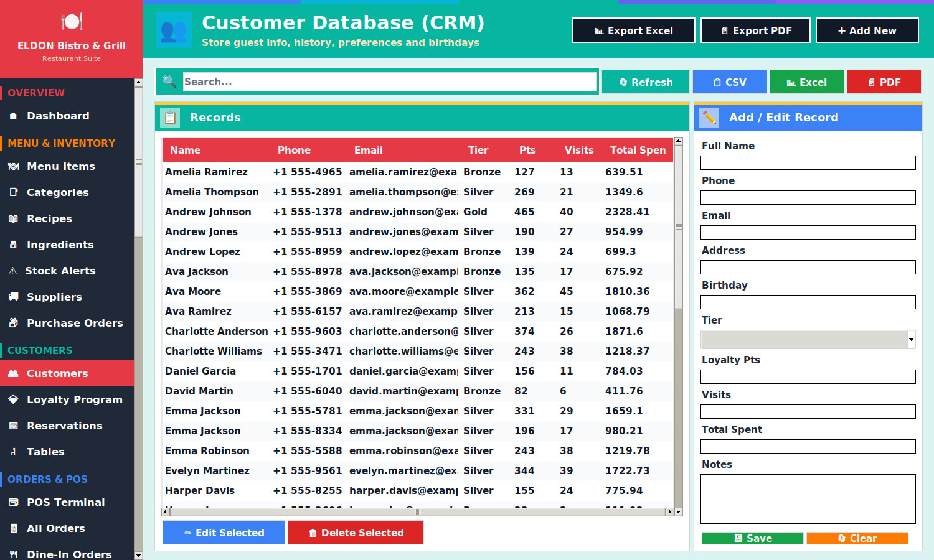Sort by the Visits column header
The width and height of the screenshot is (934, 560).
click(578, 150)
